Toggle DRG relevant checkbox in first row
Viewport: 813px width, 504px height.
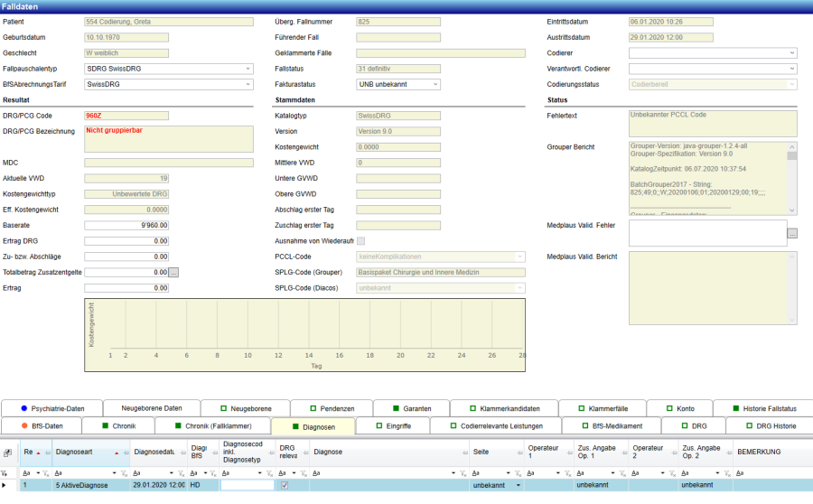pos(285,485)
